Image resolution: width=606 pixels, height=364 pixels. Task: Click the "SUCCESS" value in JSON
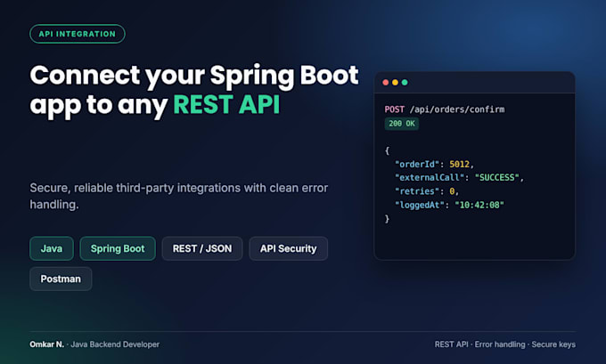click(496, 178)
